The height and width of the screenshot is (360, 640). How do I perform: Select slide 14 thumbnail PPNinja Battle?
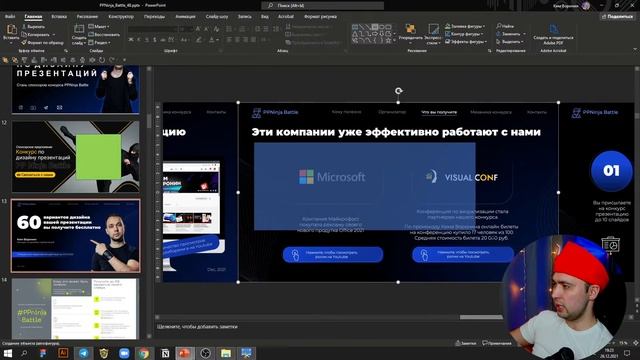click(x=76, y=309)
